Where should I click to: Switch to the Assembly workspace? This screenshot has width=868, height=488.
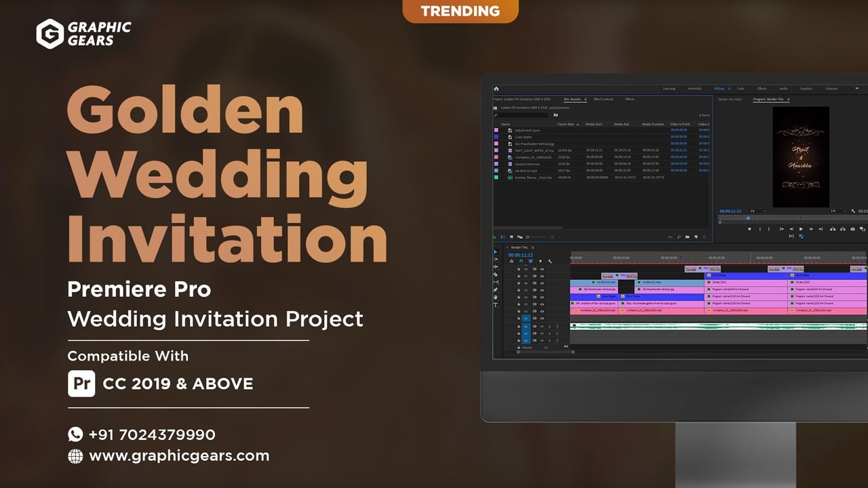pos(694,89)
